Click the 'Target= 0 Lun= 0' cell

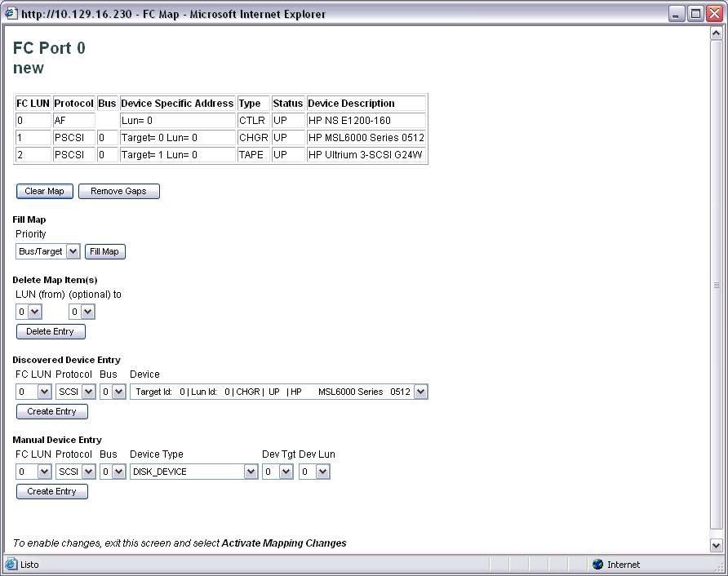coord(177,138)
